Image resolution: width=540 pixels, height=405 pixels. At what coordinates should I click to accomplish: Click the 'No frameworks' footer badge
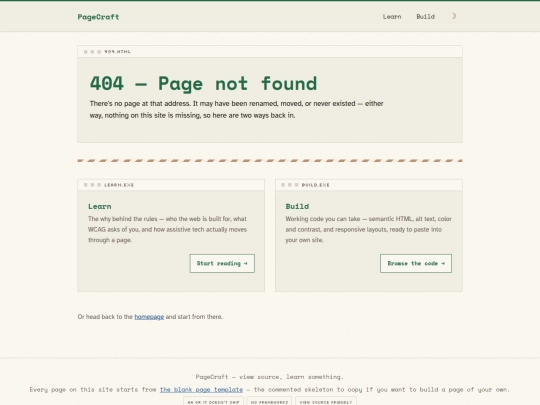[269, 402]
